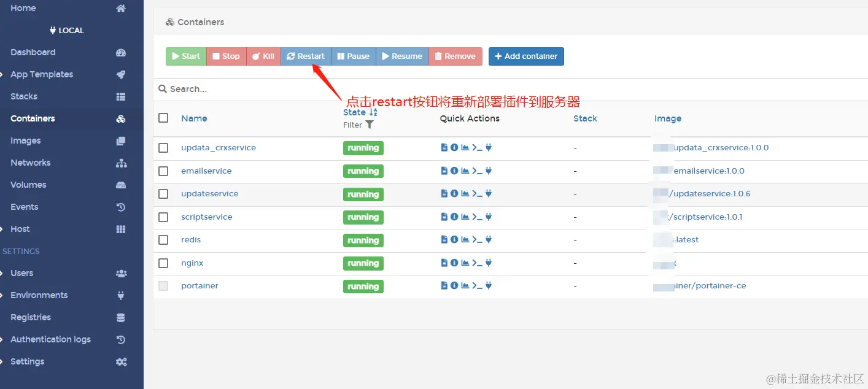The image size is (868, 389).
Task: Check the redis row checkbox
Action: 163,240
